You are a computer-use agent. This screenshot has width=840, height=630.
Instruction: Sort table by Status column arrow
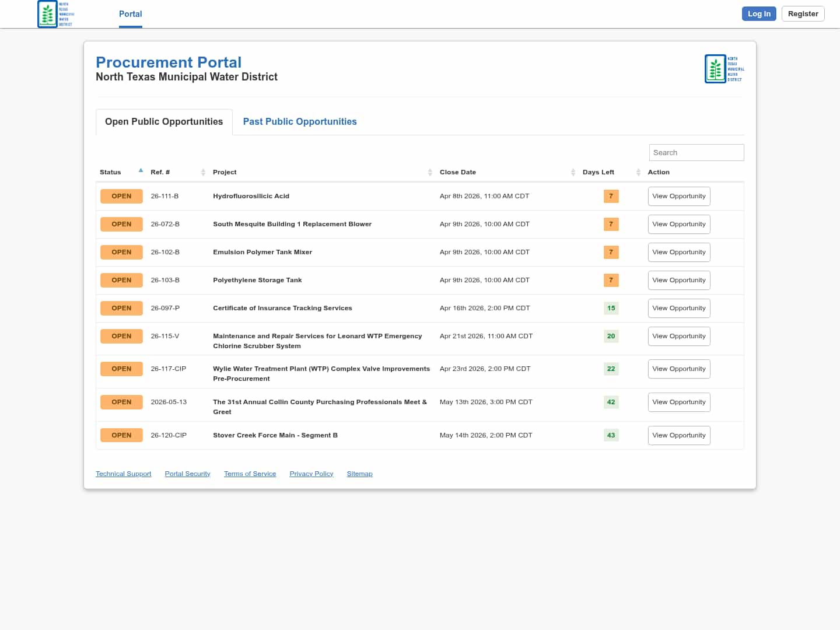pos(141,171)
